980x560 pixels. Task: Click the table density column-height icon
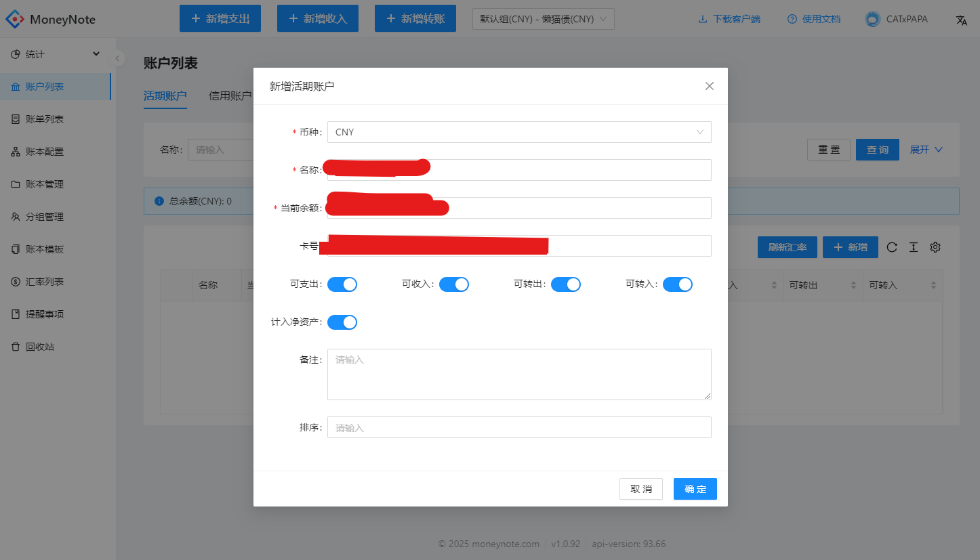click(x=914, y=247)
